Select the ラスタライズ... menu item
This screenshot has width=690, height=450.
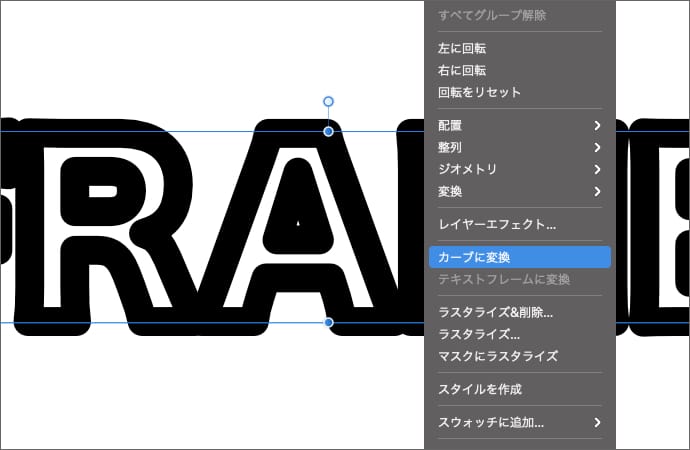tap(479, 334)
